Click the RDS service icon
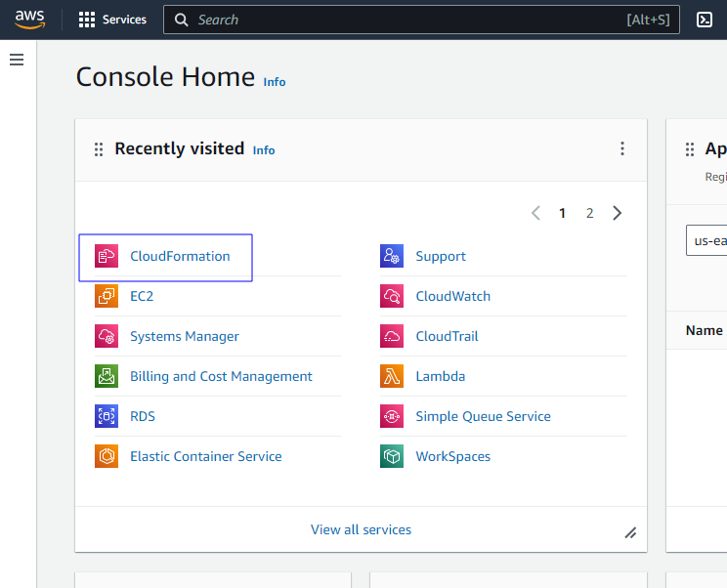This screenshot has width=727, height=588. click(107, 416)
